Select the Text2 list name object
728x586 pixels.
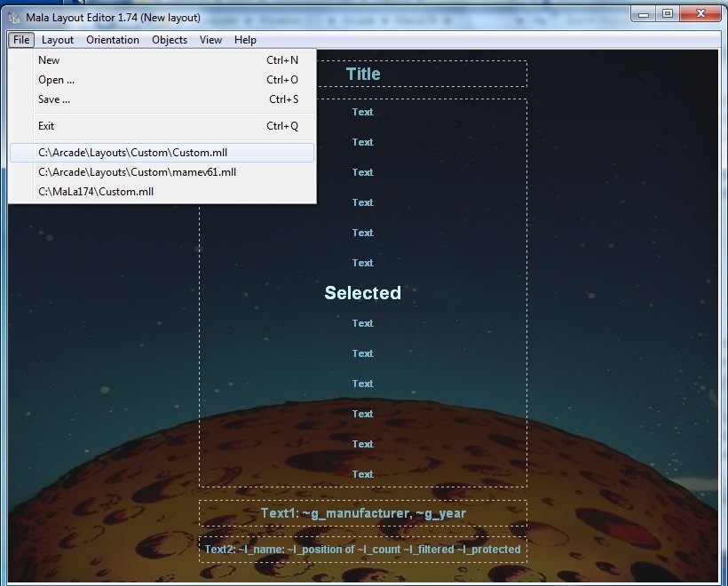coord(363,550)
